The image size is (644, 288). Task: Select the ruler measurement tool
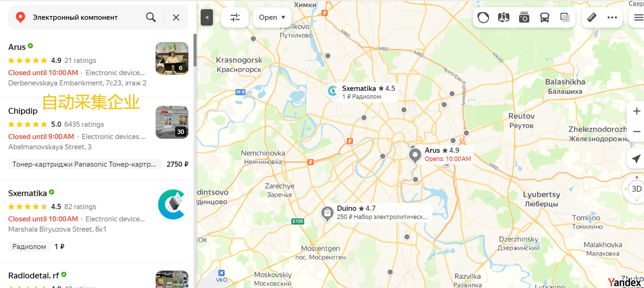click(592, 17)
